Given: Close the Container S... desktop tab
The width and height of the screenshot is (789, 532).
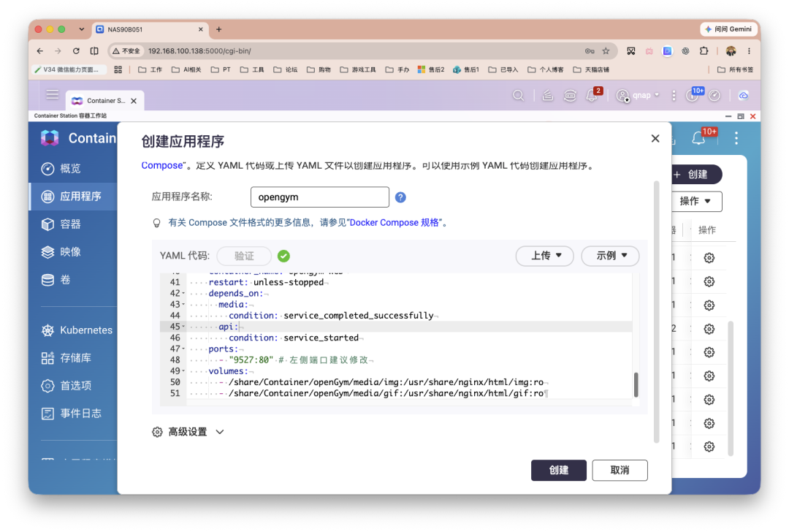Looking at the screenshot, I should [x=134, y=101].
